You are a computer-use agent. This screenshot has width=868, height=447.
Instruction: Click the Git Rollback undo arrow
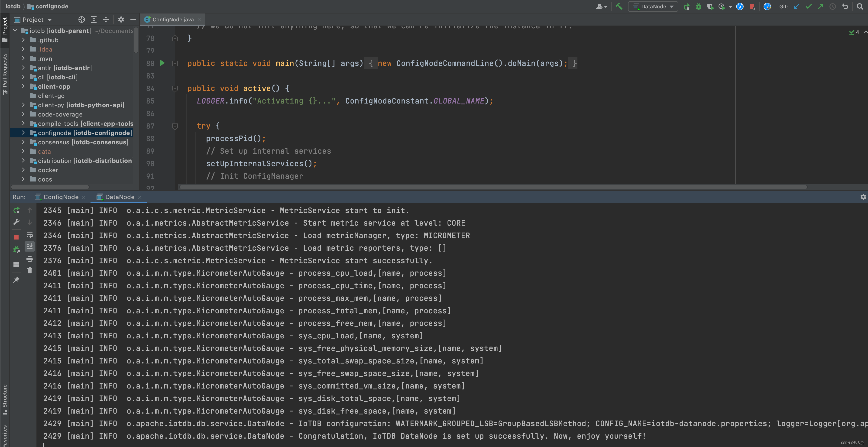point(845,6)
